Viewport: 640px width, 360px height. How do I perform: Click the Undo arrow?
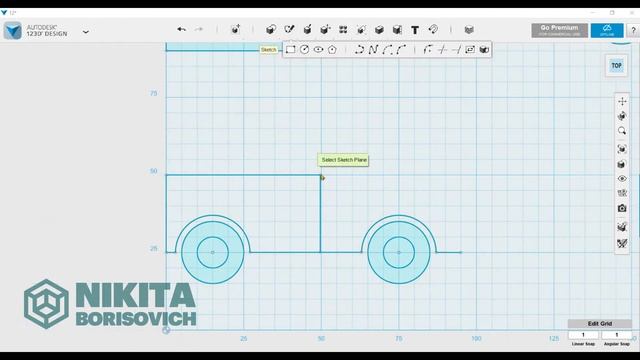[x=182, y=29]
